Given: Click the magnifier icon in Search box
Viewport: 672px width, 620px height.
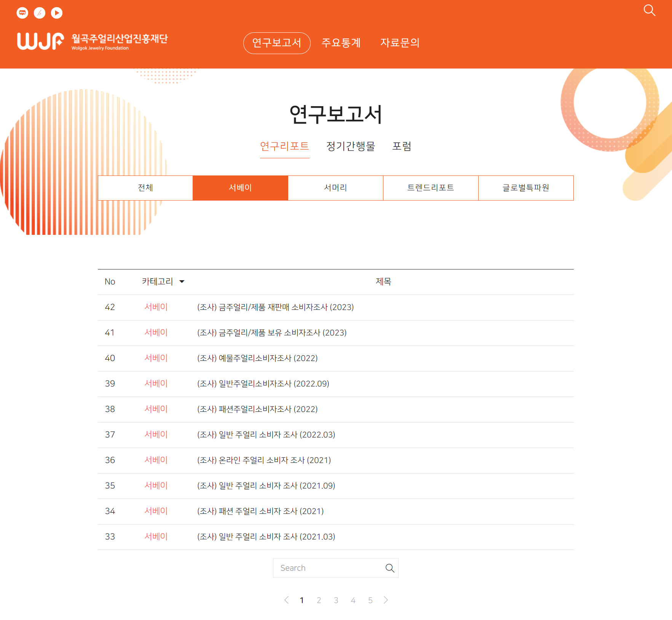Looking at the screenshot, I should point(389,568).
